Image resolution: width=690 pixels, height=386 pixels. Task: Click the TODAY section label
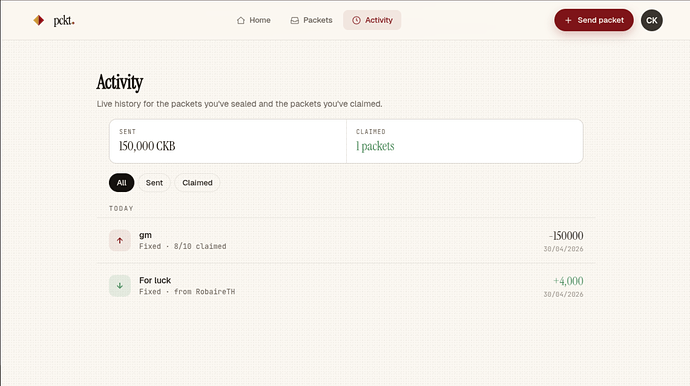[x=121, y=209]
